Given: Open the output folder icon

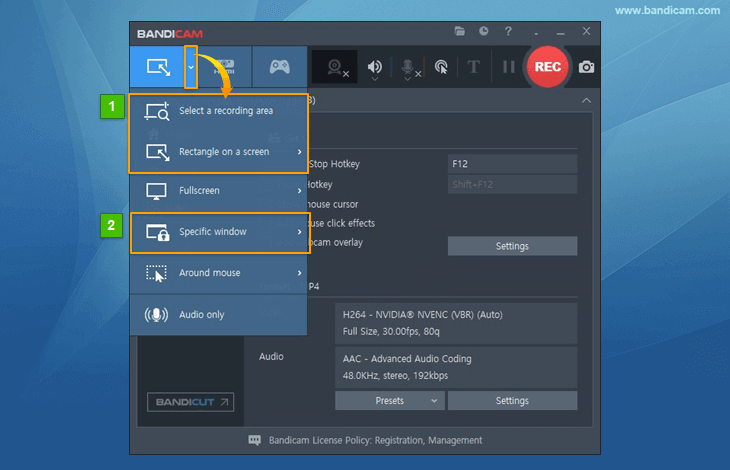Looking at the screenshot, I should (460, 31).
